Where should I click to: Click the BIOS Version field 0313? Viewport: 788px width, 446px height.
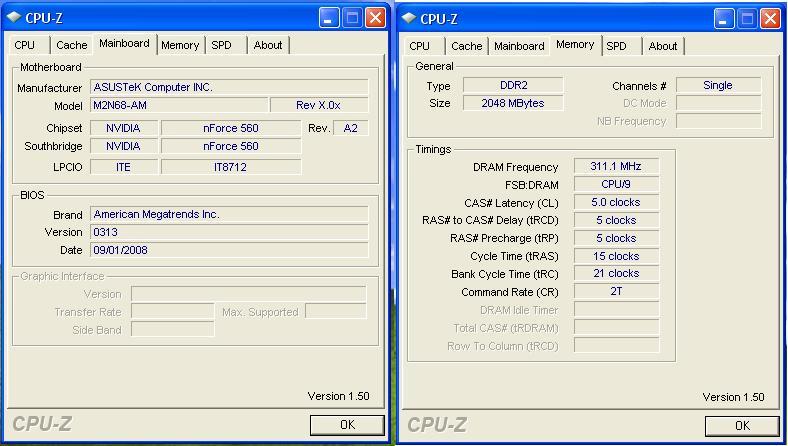(229, 232)
